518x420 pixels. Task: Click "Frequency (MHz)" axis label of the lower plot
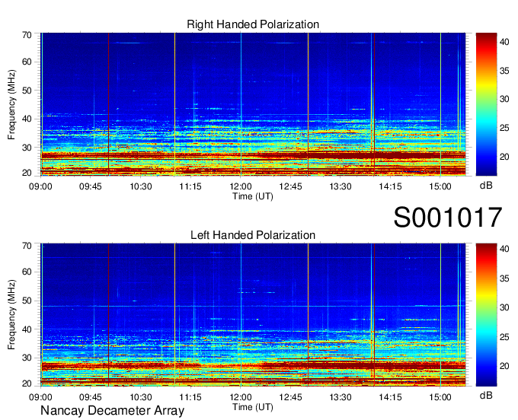tap(11, 314)
